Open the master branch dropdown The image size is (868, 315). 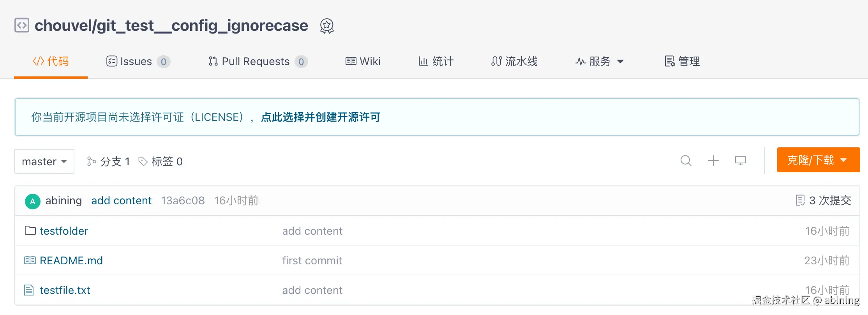(x=44, y=161)
